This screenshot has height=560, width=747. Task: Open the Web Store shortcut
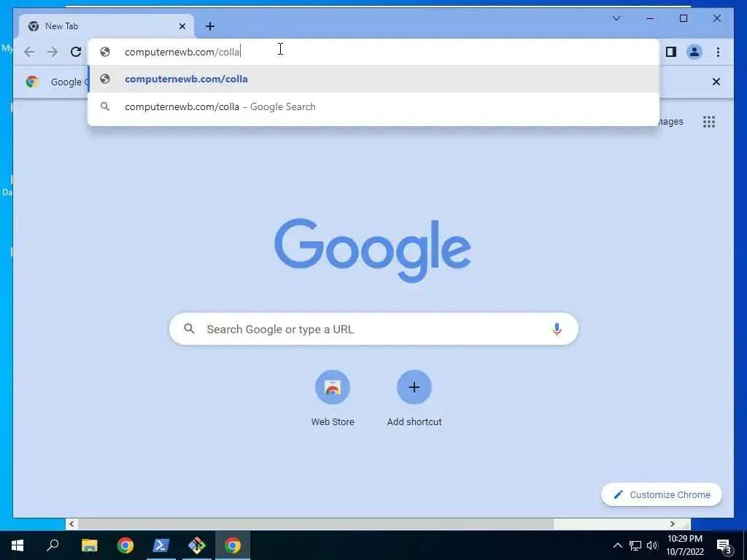(x=333, y=399)
